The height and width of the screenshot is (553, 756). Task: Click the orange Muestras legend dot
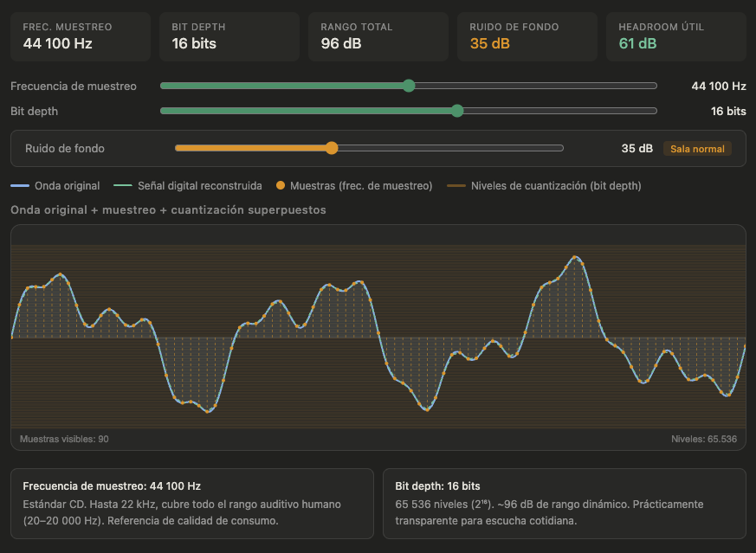click(281, 186)
